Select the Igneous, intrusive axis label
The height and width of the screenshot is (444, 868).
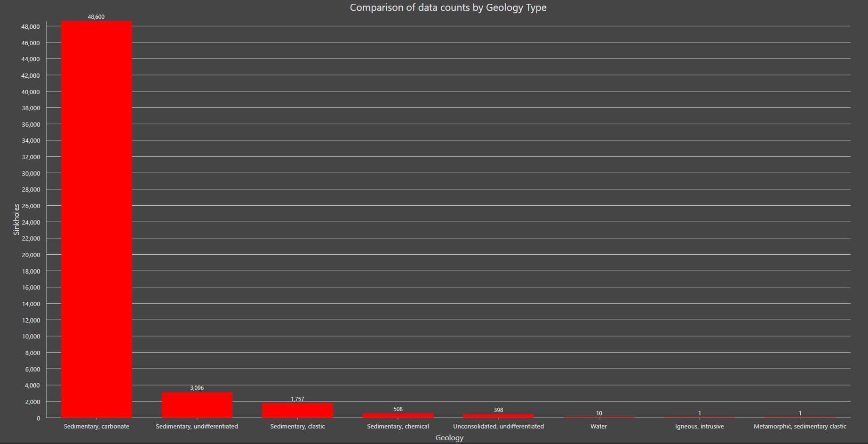699,427
